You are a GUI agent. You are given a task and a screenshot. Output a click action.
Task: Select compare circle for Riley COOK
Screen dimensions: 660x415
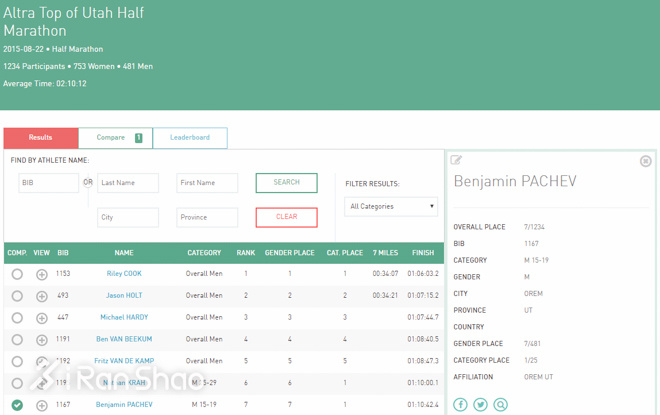[17, 274]
